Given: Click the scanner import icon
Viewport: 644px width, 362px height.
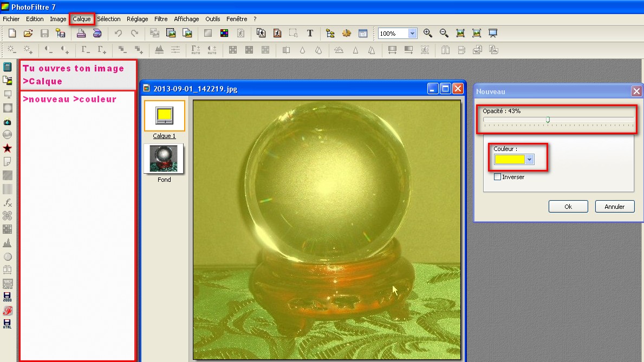Looking at the screenshot, I should point(97,33).
